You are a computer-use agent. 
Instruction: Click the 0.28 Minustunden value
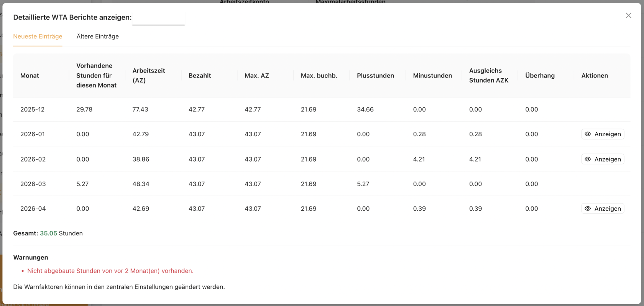click(x=419, y=134)
